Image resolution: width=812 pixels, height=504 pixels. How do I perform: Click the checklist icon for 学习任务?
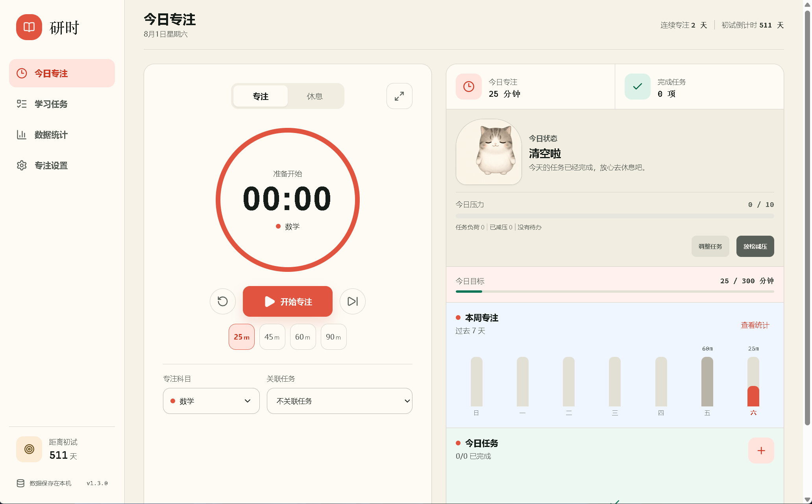click(22, 104)
